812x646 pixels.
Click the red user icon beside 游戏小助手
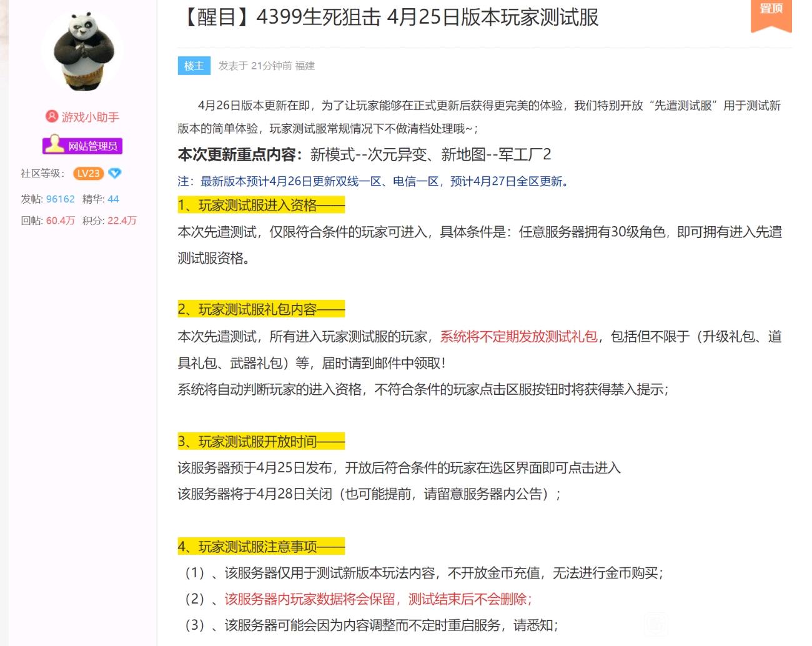pos(51,117)
